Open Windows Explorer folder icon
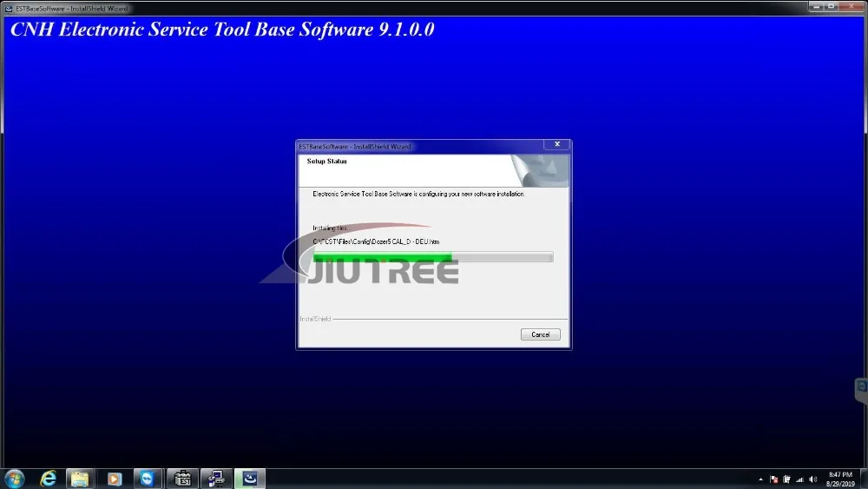The height and width of the screenshot is (489, 868). click(80, 479)
